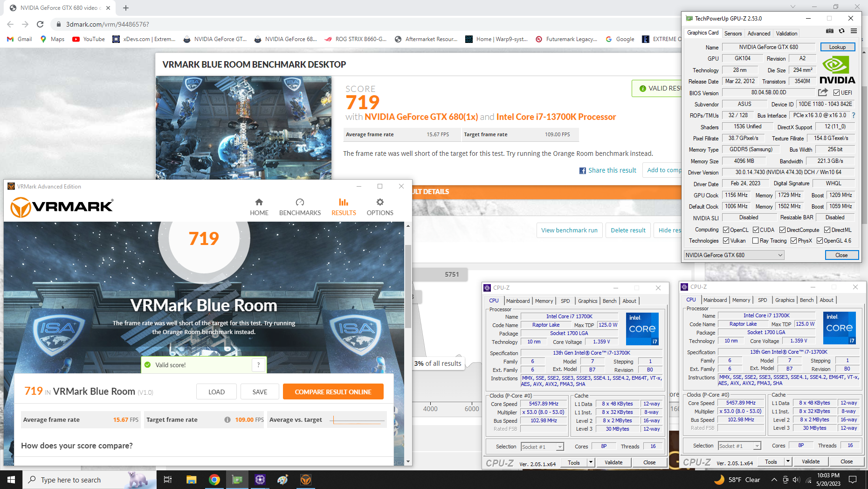The image size is (868, 489).
Task: Open File Explorer from the taskbar
Action: [191, 480]
